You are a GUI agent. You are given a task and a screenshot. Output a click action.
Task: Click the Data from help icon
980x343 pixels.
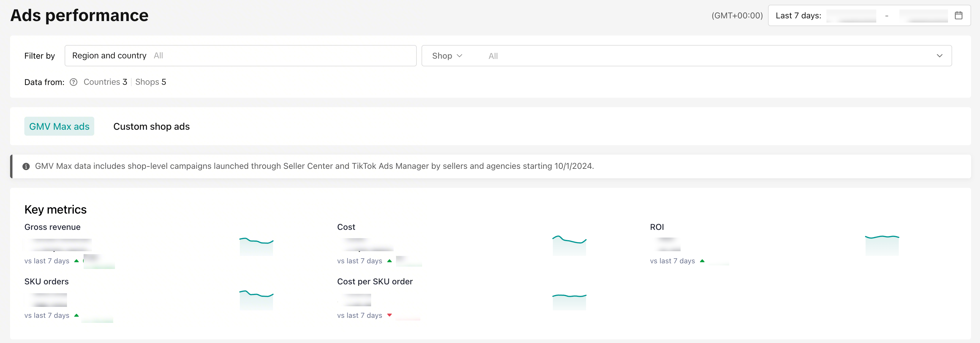click(74, 82)
